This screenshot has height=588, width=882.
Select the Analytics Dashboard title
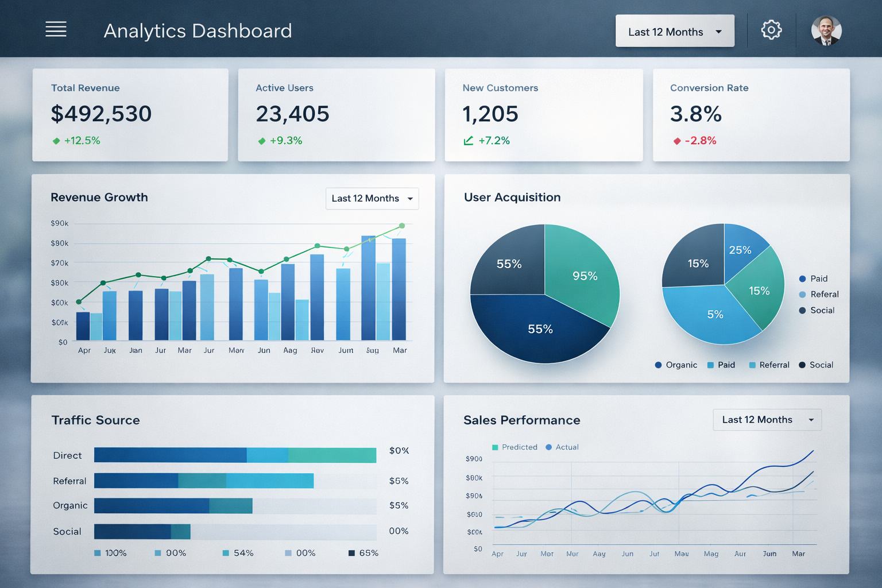pyautogui.click(x=198, y=31)
